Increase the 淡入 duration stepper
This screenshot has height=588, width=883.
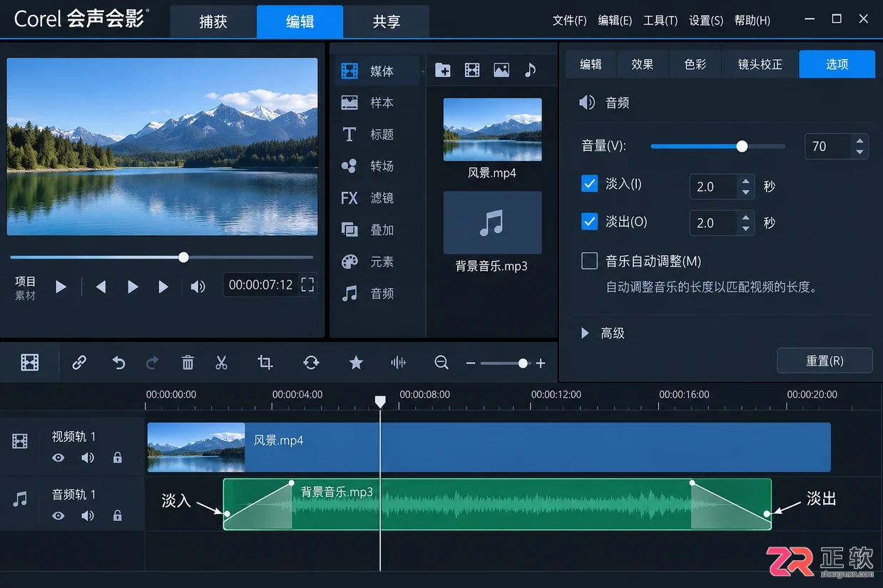(x=745, y=181)
